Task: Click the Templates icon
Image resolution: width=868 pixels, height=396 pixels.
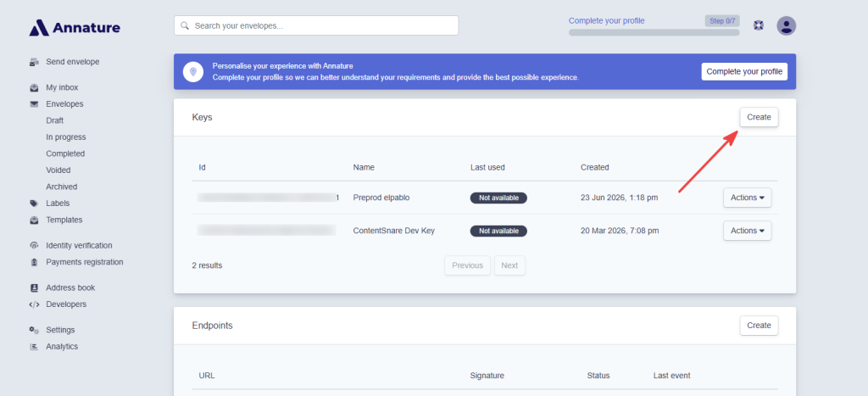Action: (34, 220)
